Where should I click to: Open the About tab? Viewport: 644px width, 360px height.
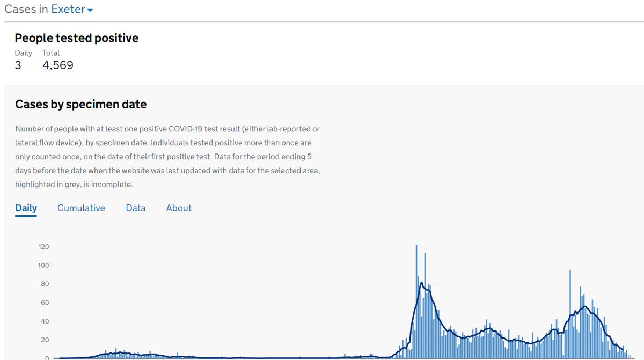tap(179, 208)
